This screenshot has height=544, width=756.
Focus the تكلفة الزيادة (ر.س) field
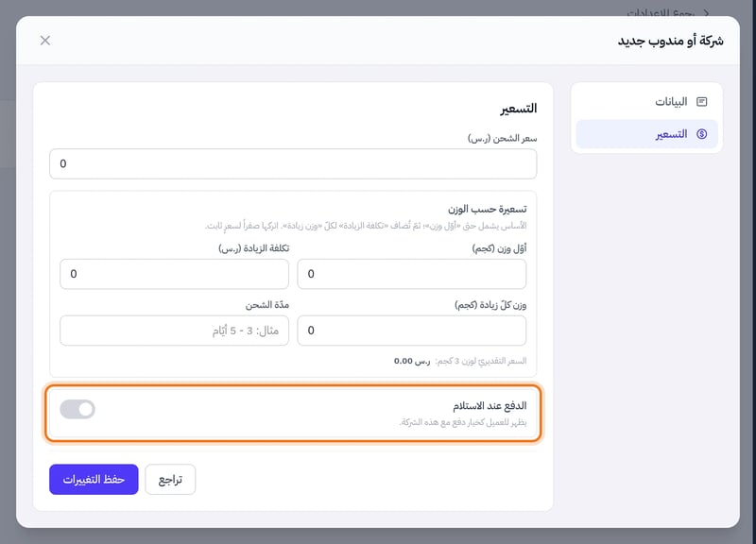pos(174,274)
